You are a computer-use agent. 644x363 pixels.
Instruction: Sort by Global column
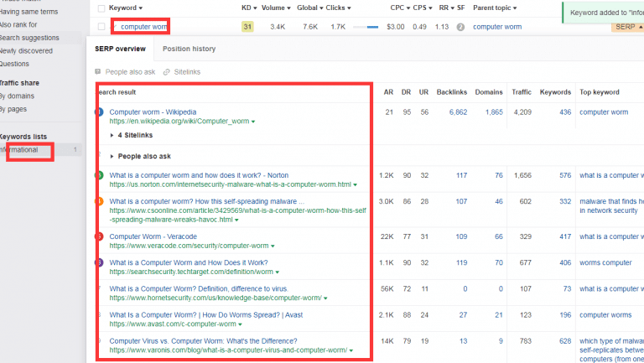click(x=309, y=8)
